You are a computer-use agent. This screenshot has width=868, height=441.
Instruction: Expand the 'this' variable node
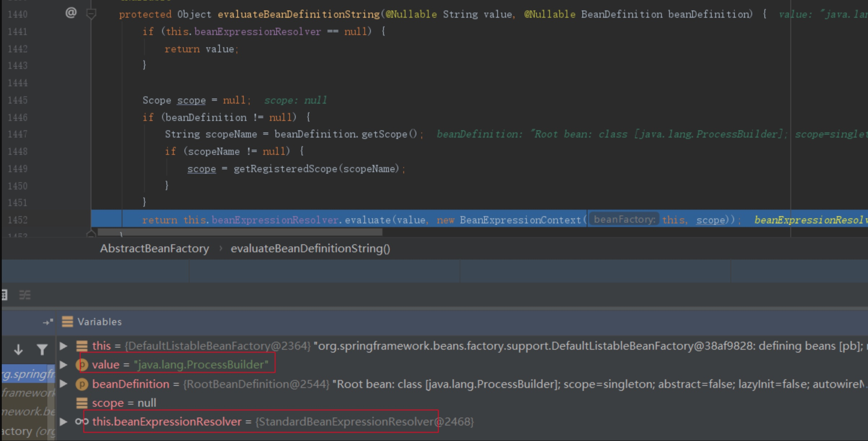(x=64, y=346)
